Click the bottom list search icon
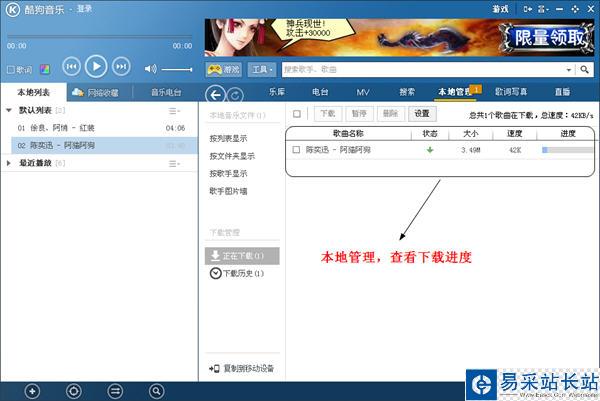The image size is (600, 401). click(156, 391)
